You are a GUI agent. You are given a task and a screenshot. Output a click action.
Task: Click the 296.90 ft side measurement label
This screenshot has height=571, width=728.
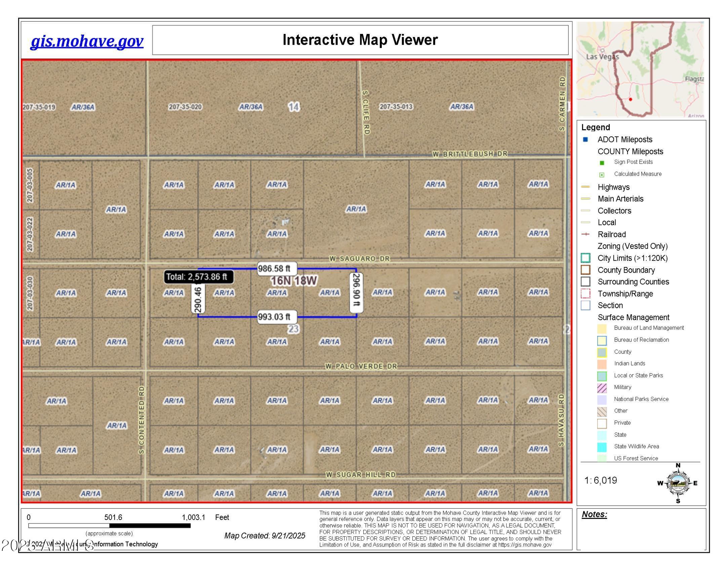pyautogui.click(x=356, y=292)
